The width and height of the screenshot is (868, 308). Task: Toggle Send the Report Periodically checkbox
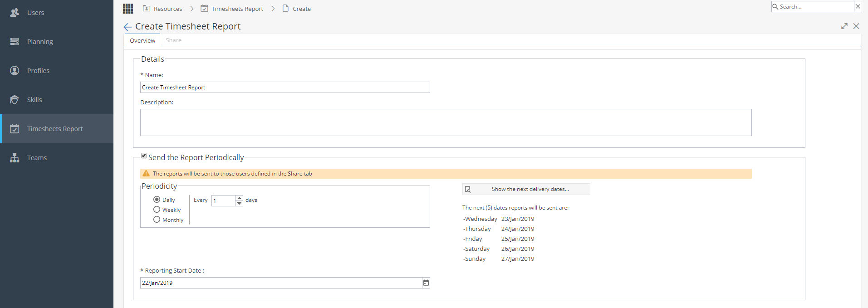tap(144, 156)
